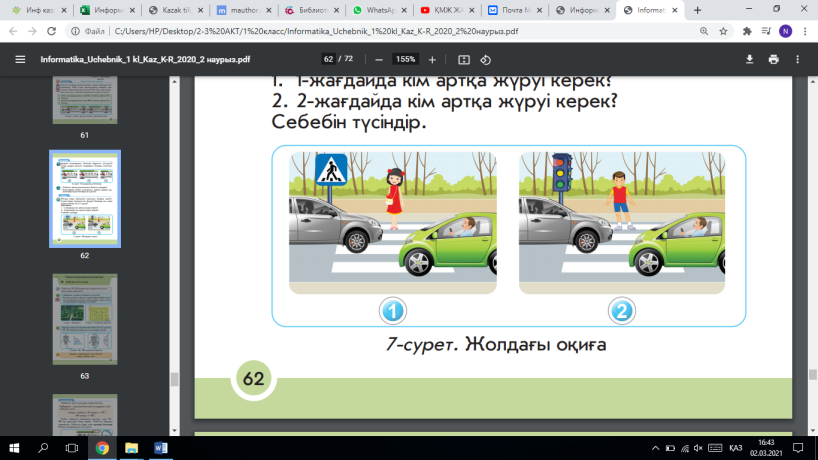Switch to the mauthor tab
This screenshot has height=460, width=818.
tap(243, 10)
